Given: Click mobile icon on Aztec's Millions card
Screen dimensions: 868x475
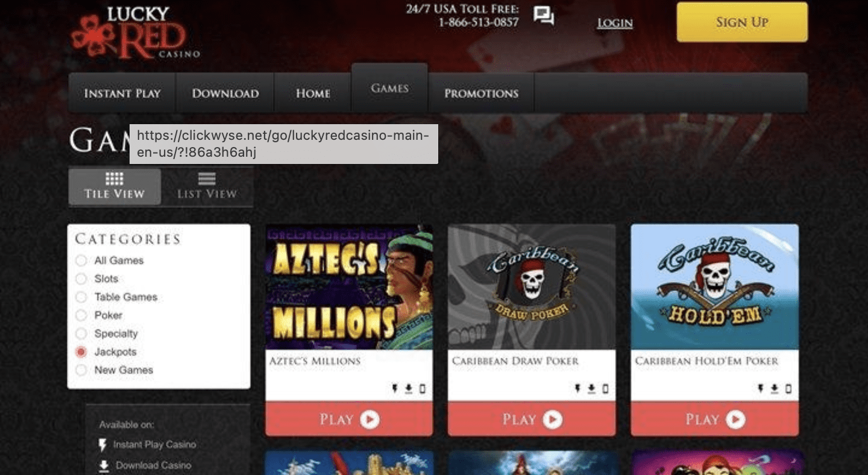Looking at the screenshot, I should [x=422, y=389].
